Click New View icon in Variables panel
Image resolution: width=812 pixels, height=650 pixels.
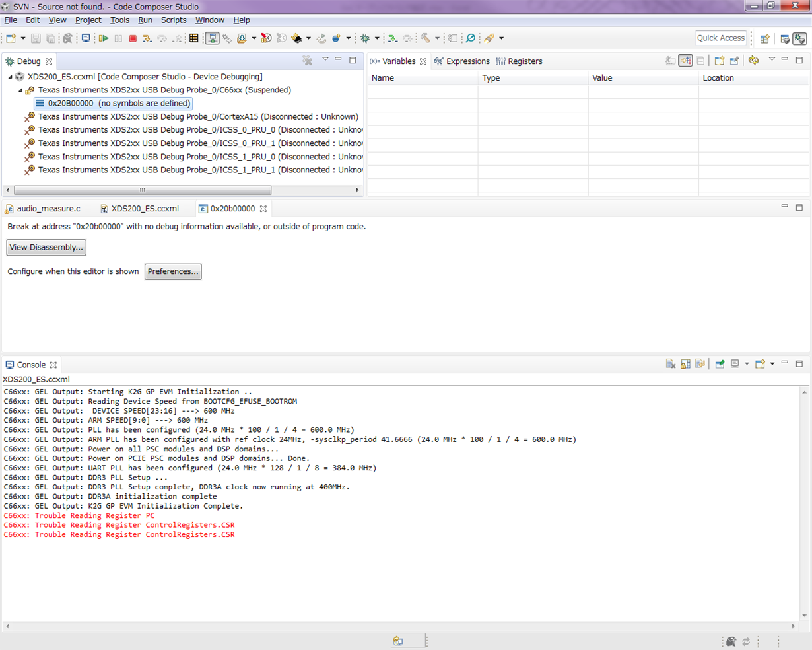point(720,61)
